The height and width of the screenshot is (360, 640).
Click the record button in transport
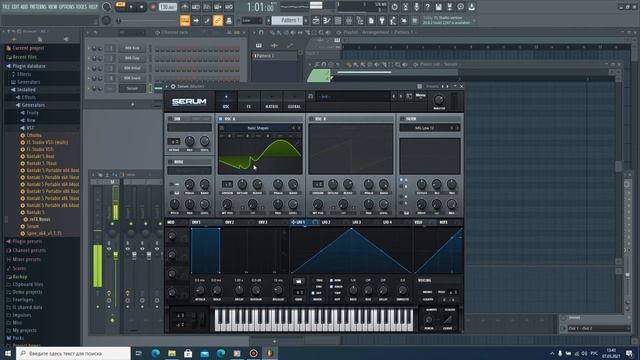click(153, 7)
